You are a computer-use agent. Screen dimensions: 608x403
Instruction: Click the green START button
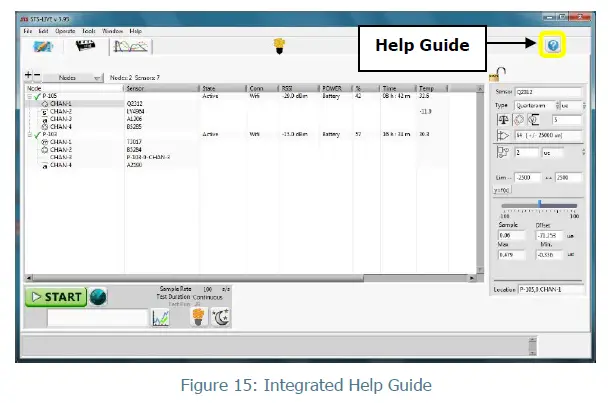pos(56,297)
